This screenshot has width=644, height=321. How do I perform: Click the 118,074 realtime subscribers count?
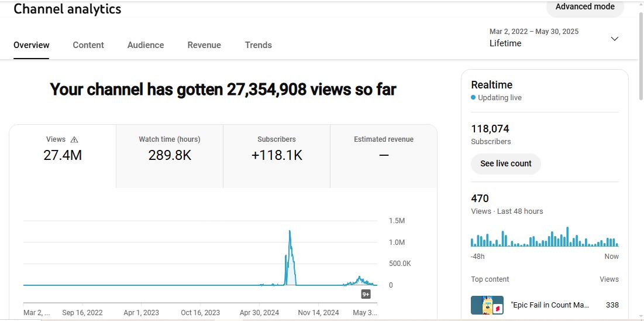(x=490, y=129)
